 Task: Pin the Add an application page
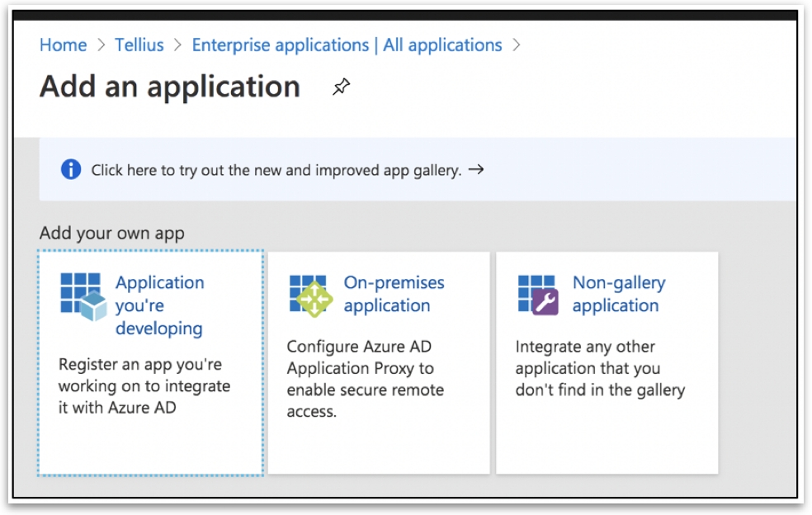pyautogui.click(x=341, y=87)
